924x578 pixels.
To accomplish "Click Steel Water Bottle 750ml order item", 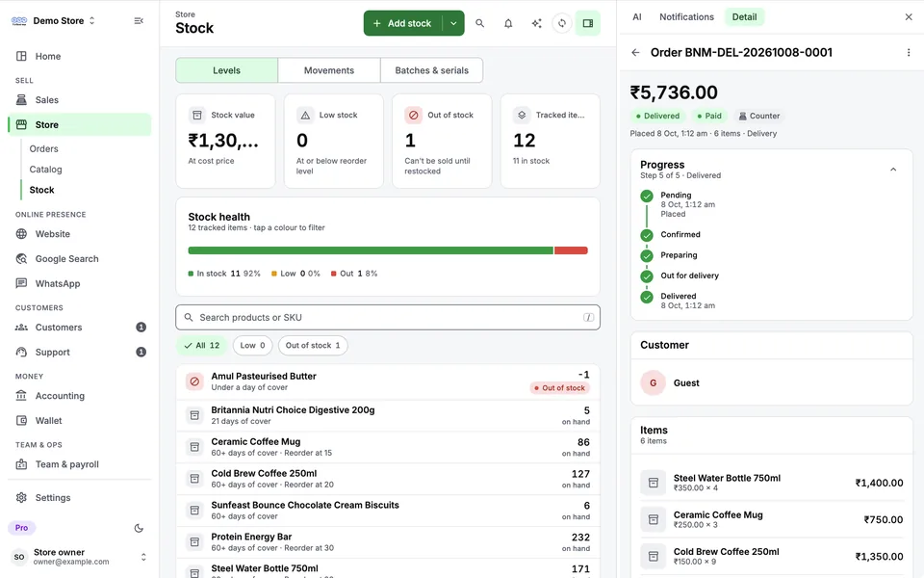I will pos(772,483).
